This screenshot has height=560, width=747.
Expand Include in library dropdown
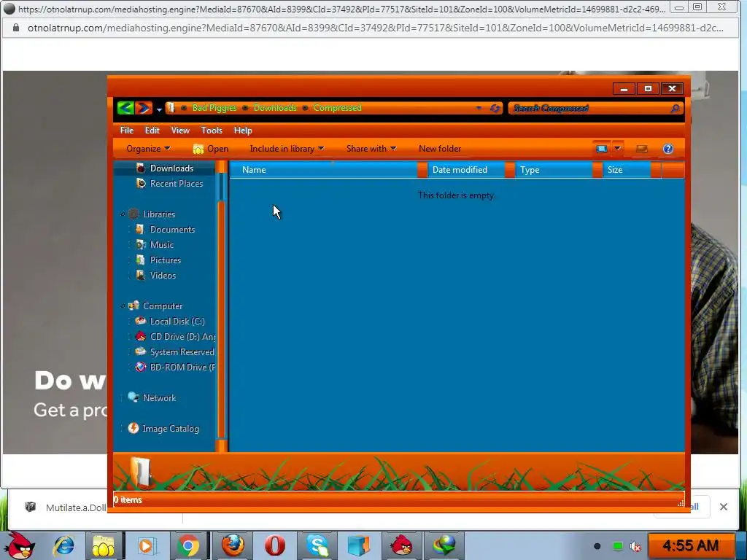click(287, 149)
